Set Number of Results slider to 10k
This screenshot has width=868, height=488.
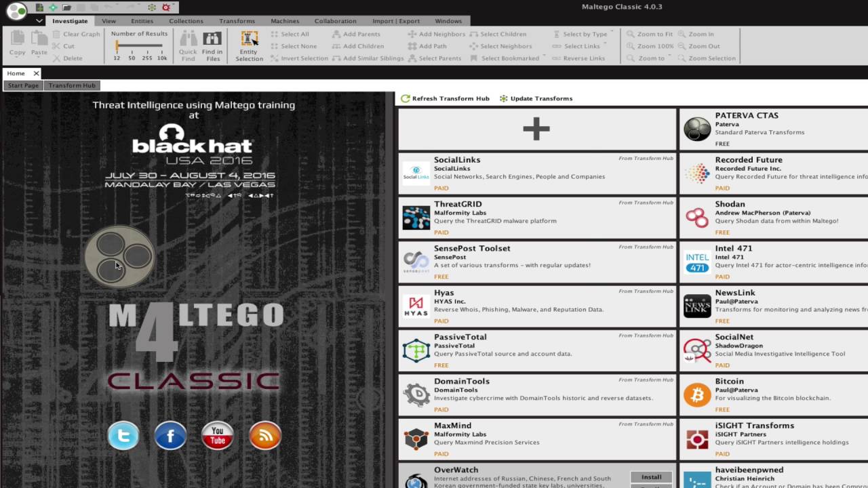pyautogui.click(x=162, y=58)
